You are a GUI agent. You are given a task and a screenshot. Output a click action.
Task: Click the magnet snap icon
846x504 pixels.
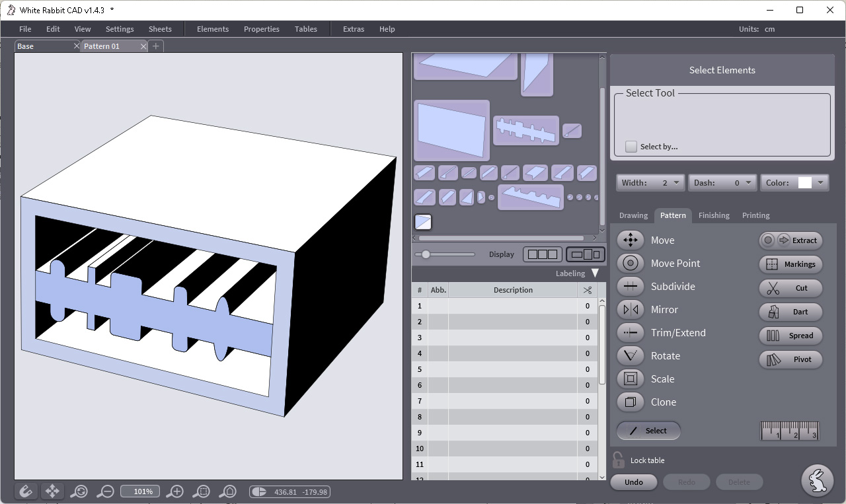pos(25,491)
